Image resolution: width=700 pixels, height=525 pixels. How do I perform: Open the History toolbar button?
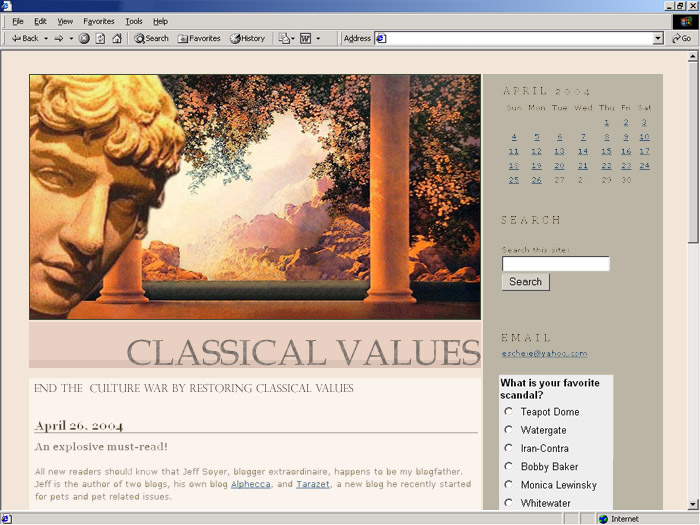[x=247, y=38]
